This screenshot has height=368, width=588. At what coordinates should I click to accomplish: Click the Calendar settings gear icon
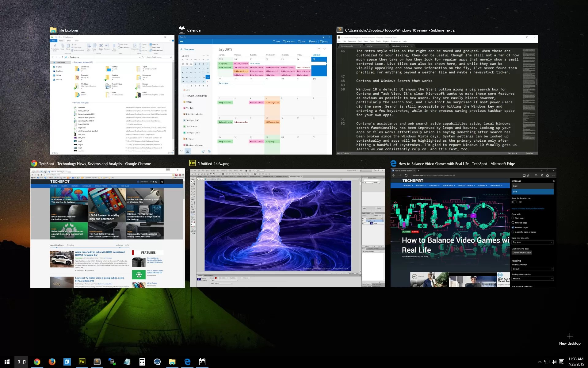click(x=209, y=151)
